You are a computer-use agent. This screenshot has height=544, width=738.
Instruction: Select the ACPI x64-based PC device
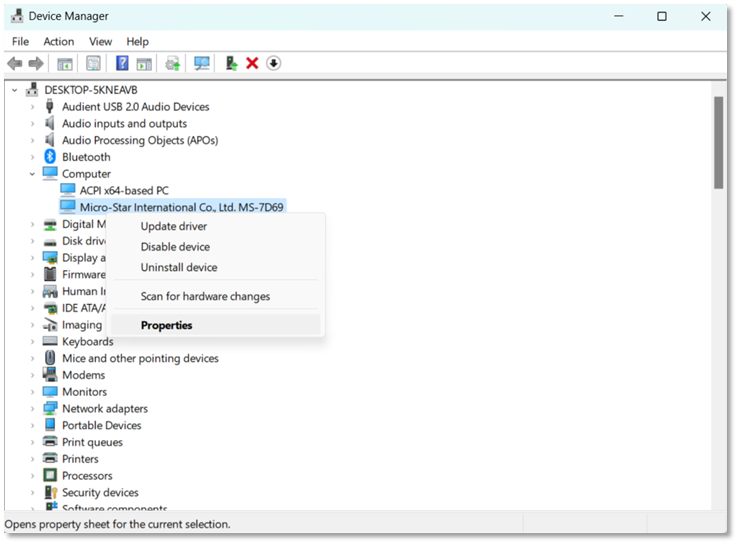click(x=124, y=191)
